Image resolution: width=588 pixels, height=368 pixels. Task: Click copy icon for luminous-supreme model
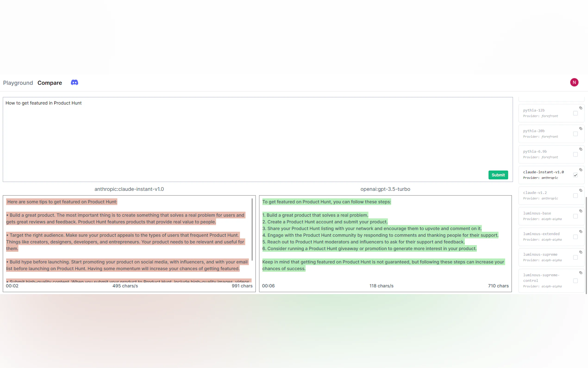(x=580, y=252)
